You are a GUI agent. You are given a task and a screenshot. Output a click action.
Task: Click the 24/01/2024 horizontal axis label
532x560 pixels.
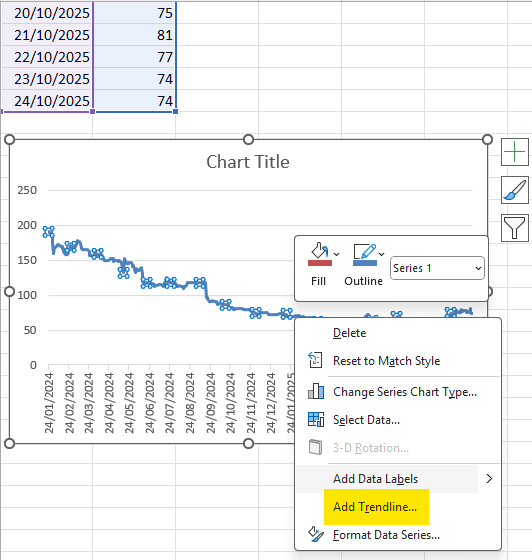tap(49, 403)
